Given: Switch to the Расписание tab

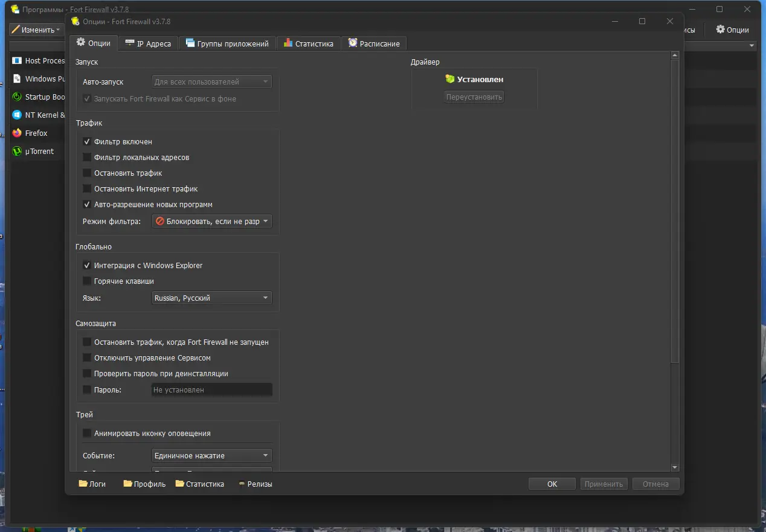Looking at the screenshot, I should (374, 43).
